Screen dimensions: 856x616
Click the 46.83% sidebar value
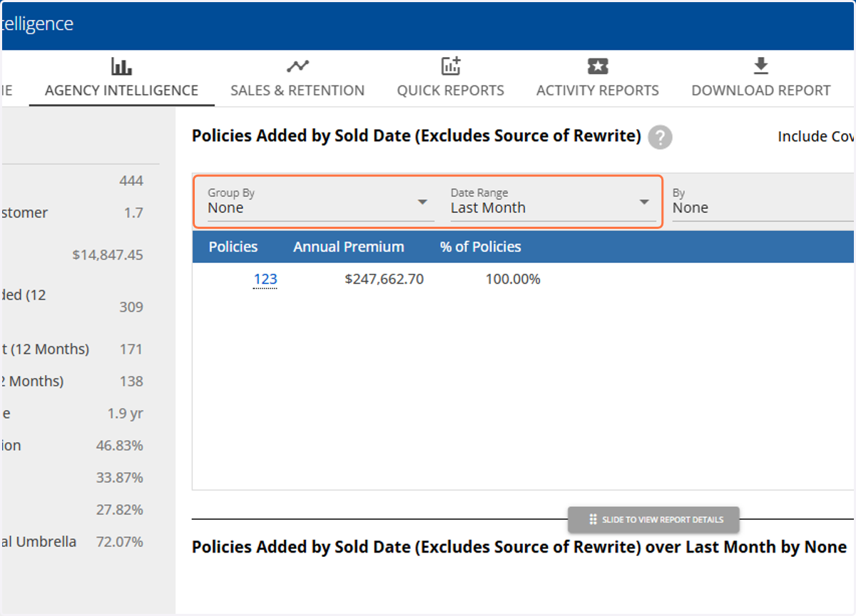(120, 446)
